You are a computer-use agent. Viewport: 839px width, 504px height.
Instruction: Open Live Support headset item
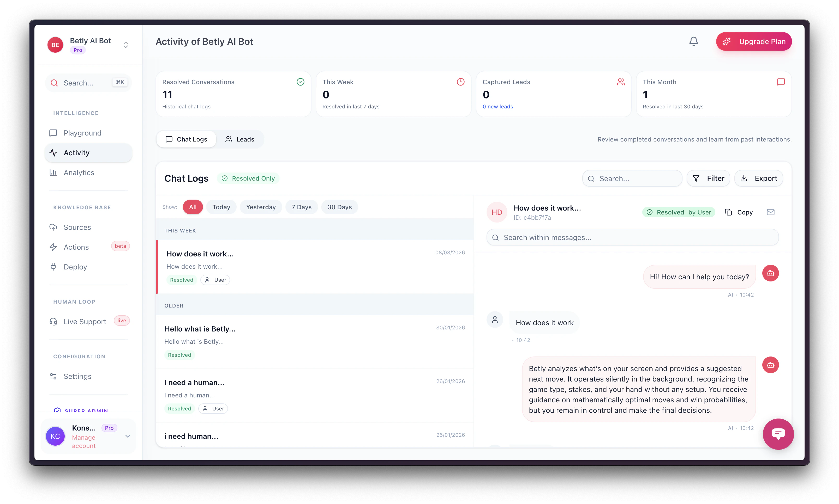[x=85, y=322]
